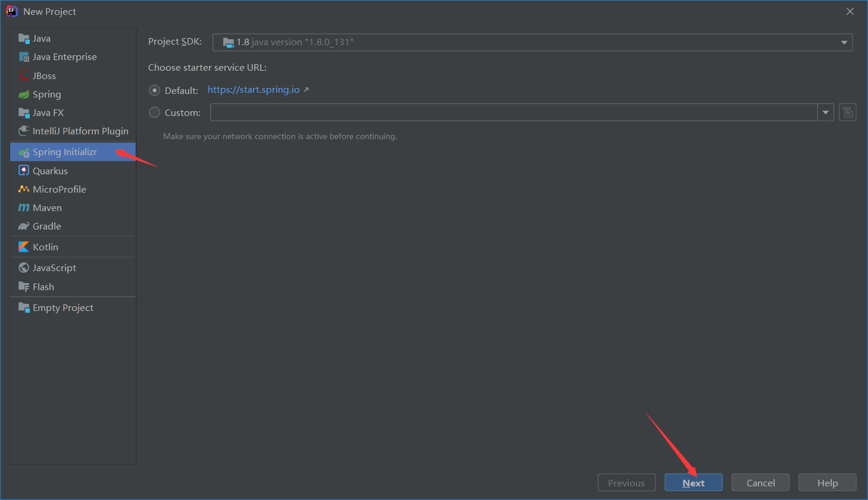Select the Empty Project list entry
This screenshot has width=868, height=500.
pyautogui.click(x=73, y=307)
